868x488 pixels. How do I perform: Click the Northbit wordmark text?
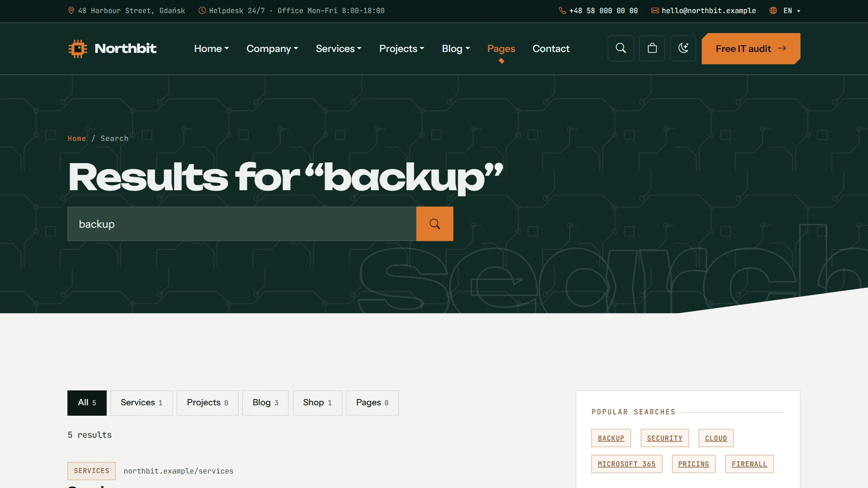tap(125, 48)
